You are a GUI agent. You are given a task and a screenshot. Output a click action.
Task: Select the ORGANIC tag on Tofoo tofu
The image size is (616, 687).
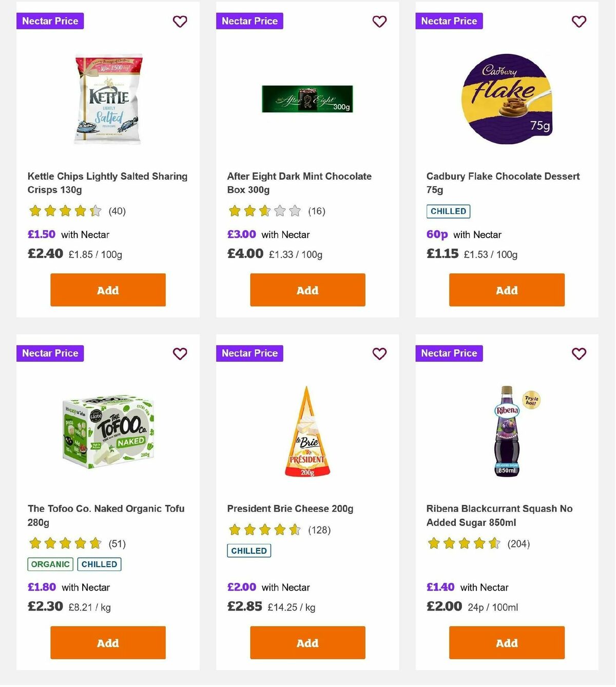click(x=50, y=564)
